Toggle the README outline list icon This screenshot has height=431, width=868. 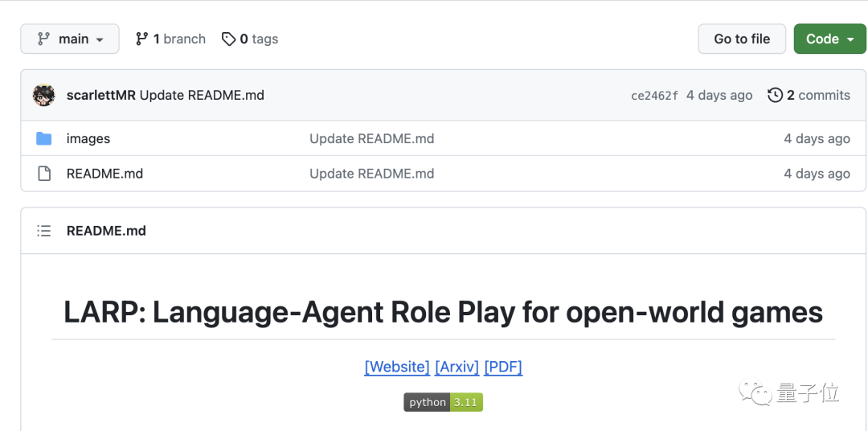[44, 231]
